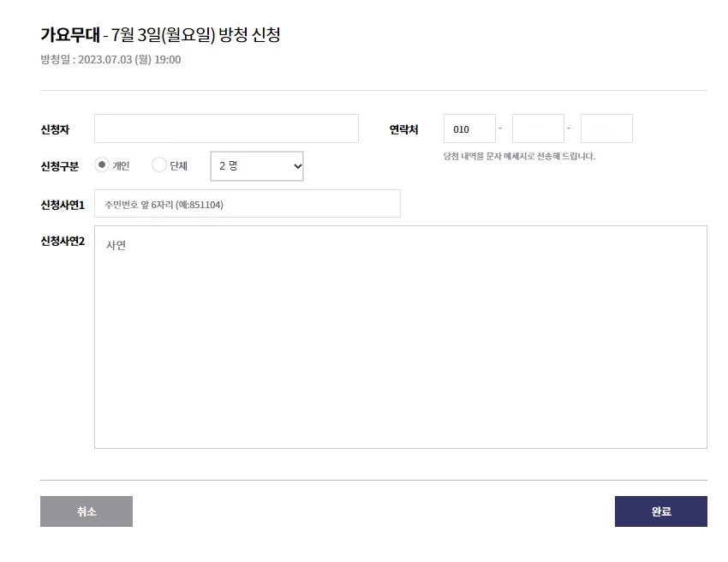Click the 가요무대 page title
Screen dimensions: 728x562
coord(66,35)
